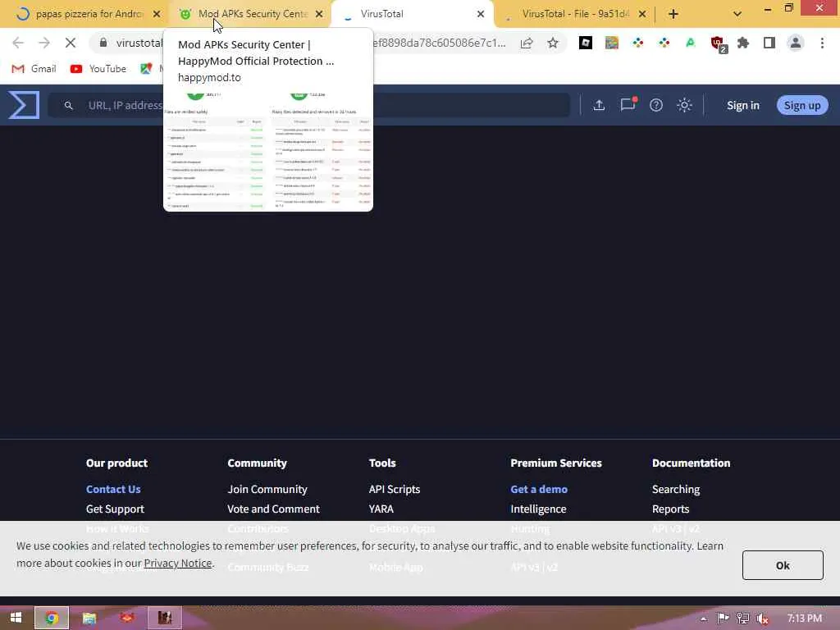Click the Get Support footer link
Image resolution: width=840 pixels, height=630 pixels.
coord(115,509)
